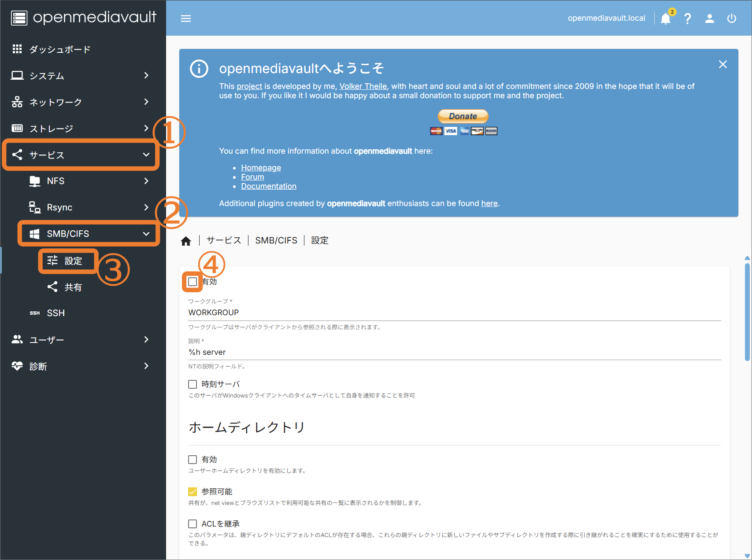
Task: Click the payment cards image under Donate
Action: 463,131
